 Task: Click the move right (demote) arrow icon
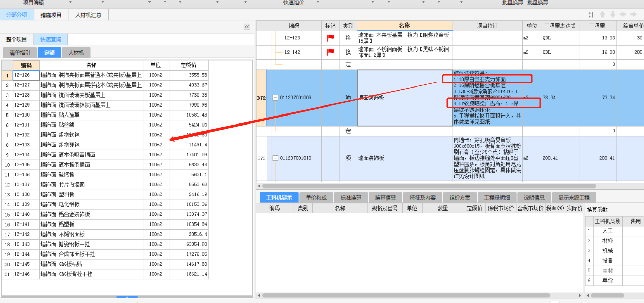[x=634, y=14]
